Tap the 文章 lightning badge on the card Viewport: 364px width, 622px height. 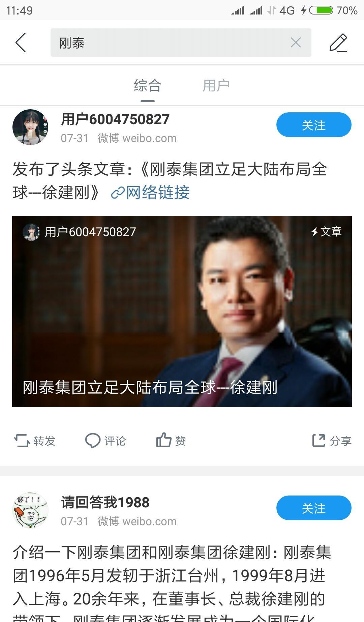click(326, 232)
